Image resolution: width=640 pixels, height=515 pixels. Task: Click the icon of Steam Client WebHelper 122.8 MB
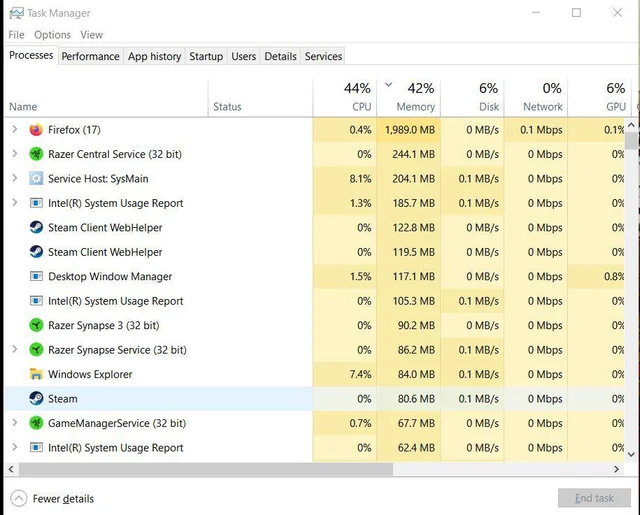(x=36, y=227)
